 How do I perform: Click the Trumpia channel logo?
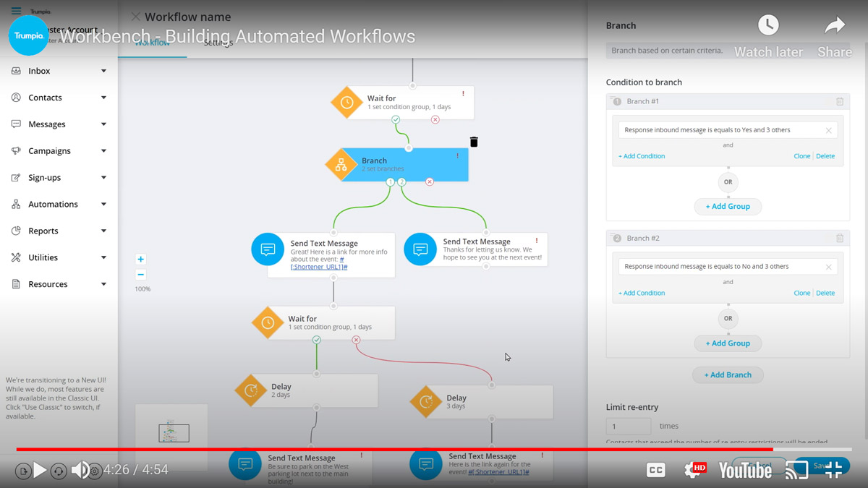(x=29, y=35)
